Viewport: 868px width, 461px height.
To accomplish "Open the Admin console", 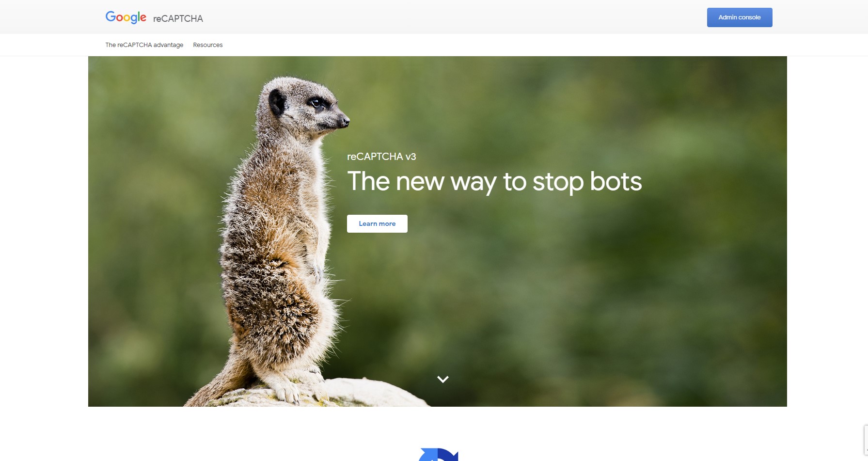I will click(x=740, y=17).
